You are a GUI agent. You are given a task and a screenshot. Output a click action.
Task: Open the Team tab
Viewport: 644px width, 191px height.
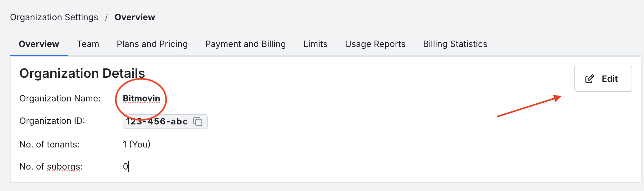point(88,44)
